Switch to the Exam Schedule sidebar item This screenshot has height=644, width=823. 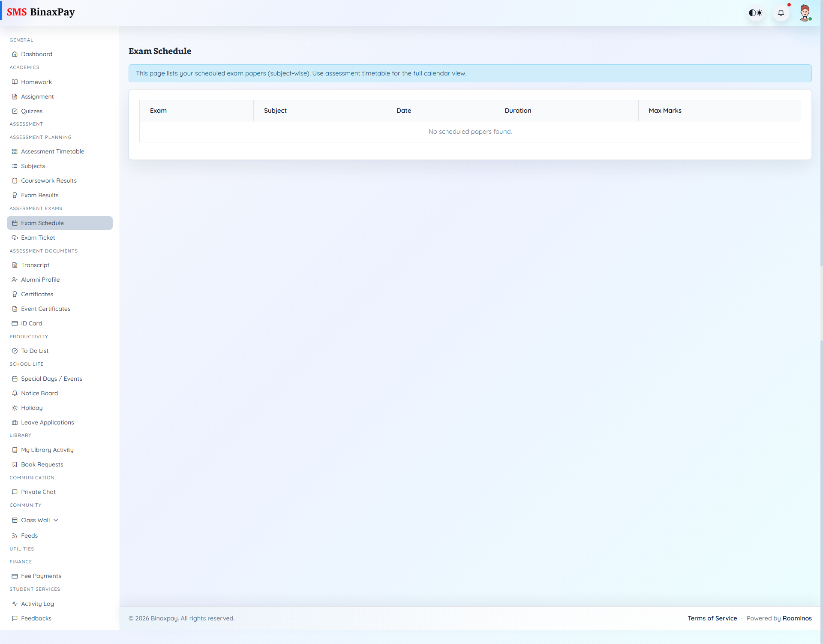coord(43,223)
